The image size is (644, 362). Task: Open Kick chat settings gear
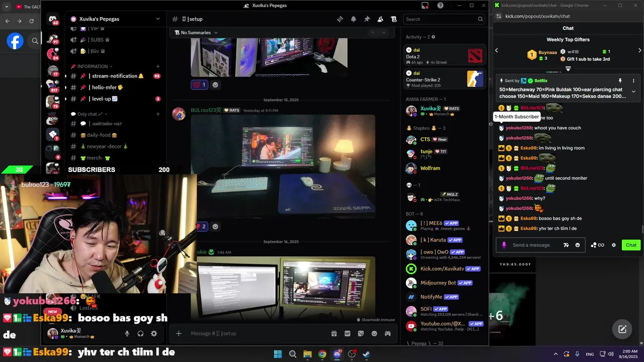tap(614, 245)
